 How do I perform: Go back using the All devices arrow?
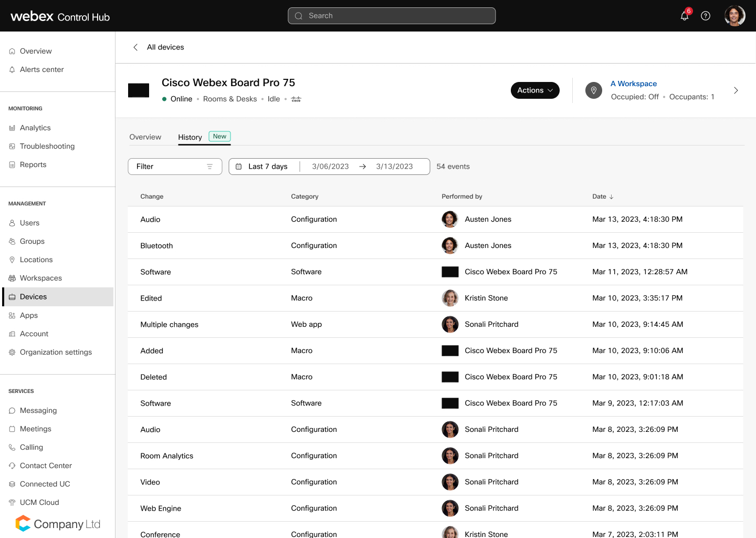coord(135,47)
